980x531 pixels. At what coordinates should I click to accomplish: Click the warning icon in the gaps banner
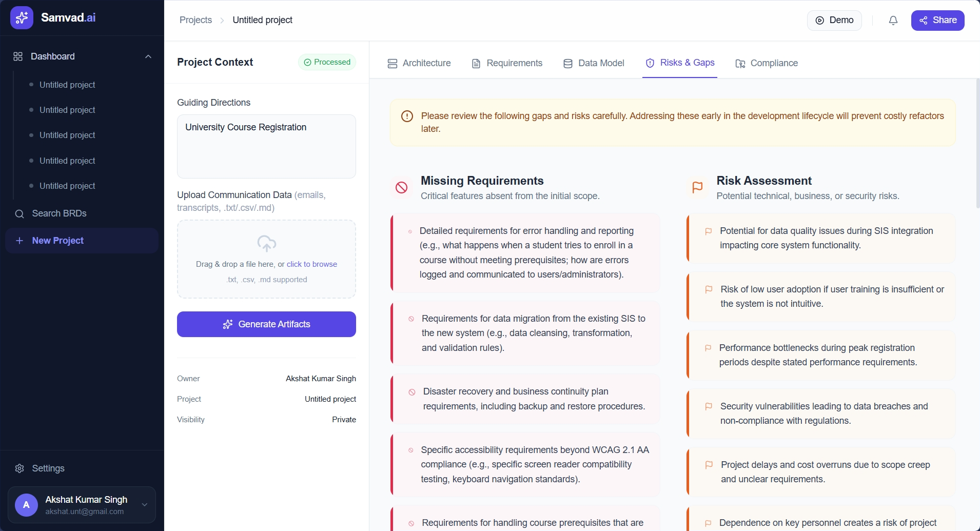[407, 116]
